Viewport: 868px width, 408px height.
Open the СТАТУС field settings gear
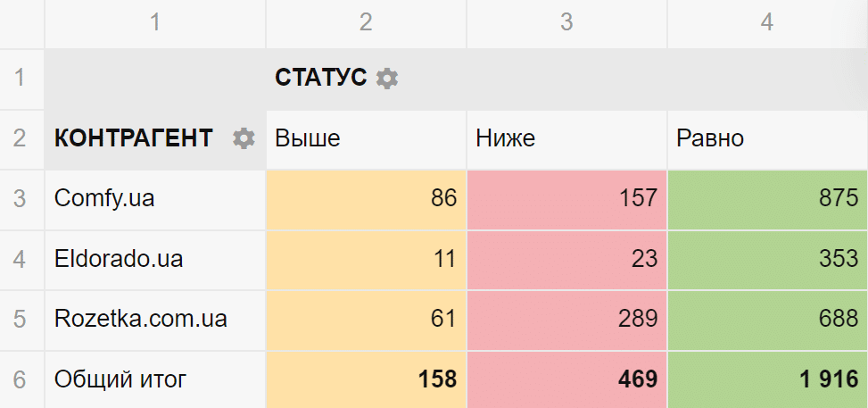pos(386,79)
